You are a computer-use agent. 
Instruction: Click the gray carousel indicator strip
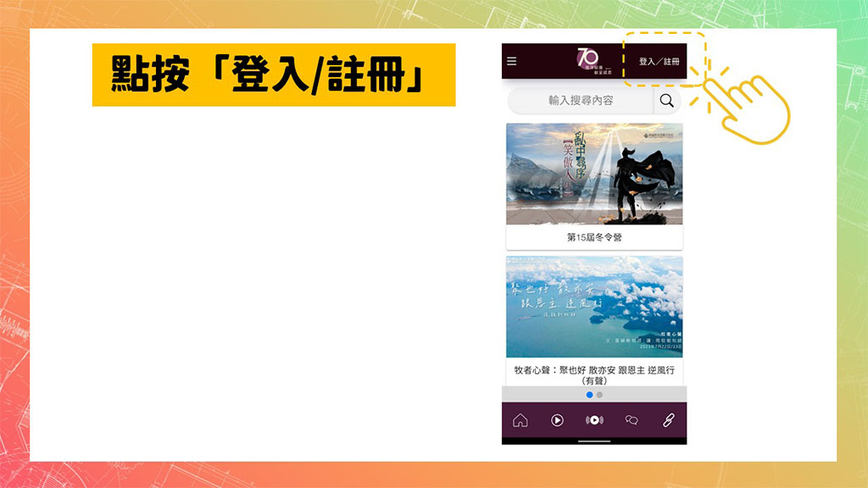542,395
